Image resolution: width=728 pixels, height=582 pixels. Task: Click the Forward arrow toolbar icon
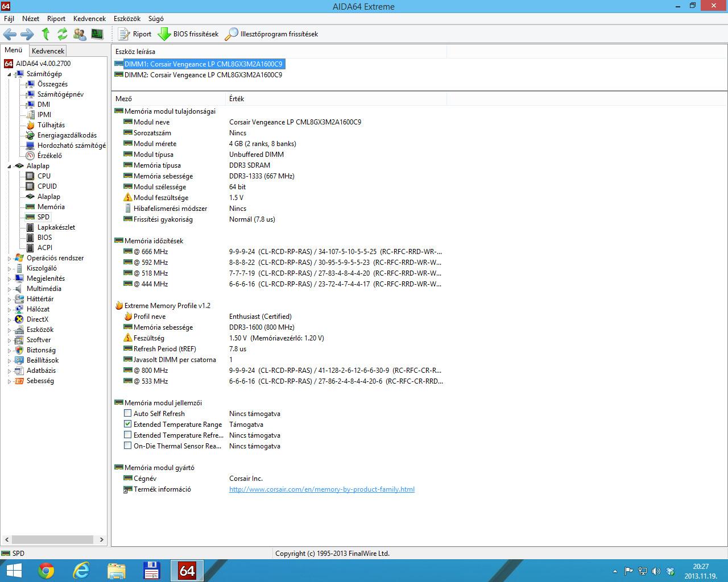27,34
